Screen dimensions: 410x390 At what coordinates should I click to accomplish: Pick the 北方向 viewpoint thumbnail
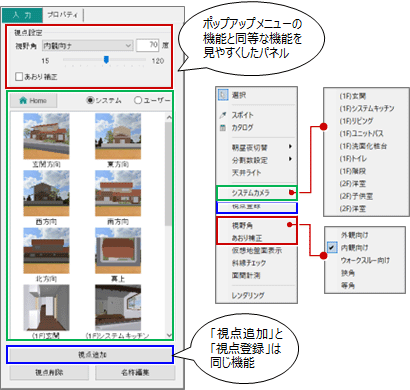[x=46, y=251]
